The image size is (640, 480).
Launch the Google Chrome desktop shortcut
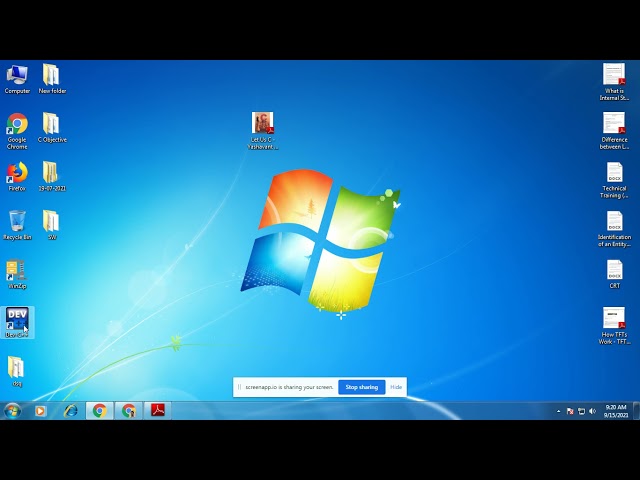click(x=17, y=131)
